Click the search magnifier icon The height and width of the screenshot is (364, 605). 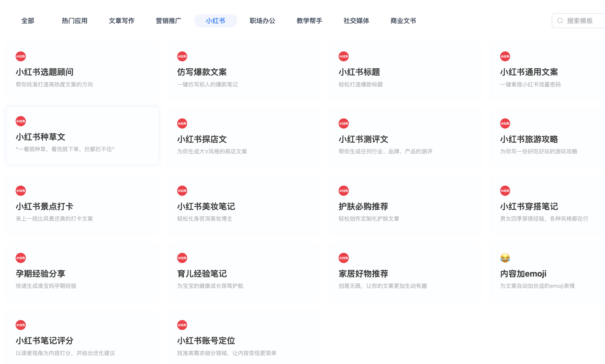[560, 21]
